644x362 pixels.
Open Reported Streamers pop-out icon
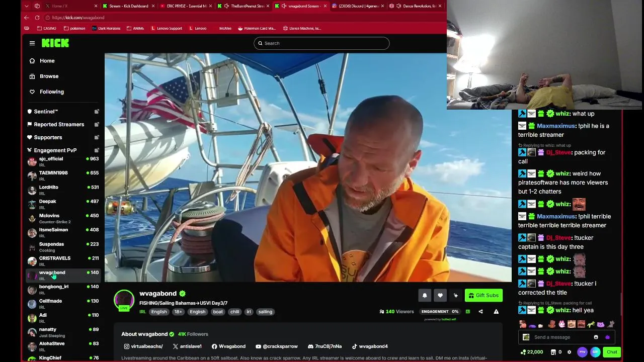[97, 124]
